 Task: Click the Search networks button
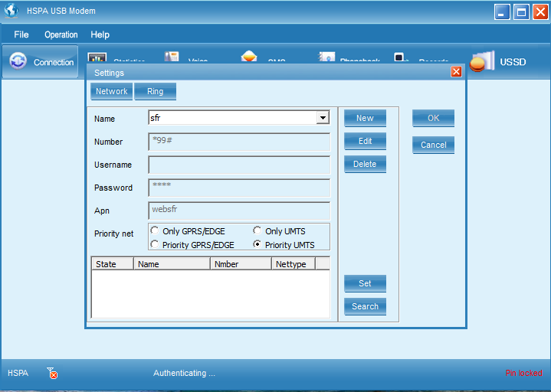[365, 306]
